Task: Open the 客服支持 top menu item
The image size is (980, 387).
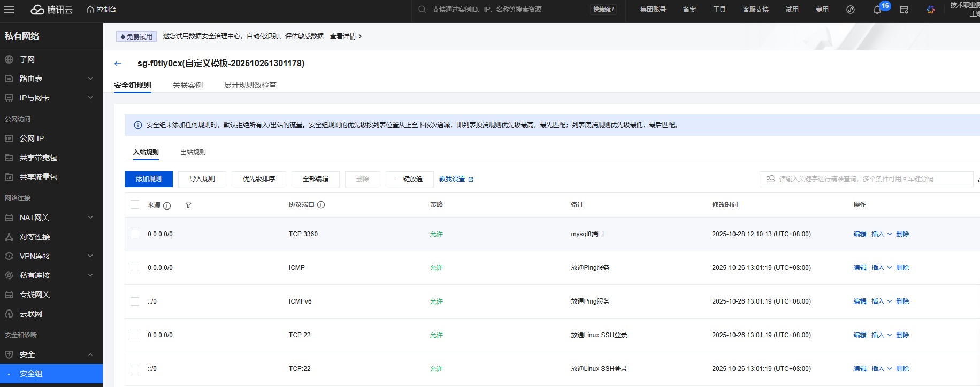Action: tap(756, 10)
